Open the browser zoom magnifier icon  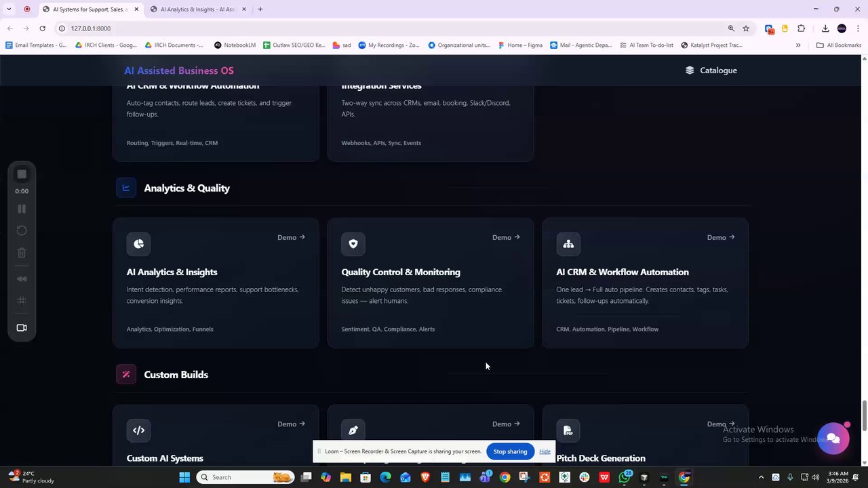[x=731, y=28]
